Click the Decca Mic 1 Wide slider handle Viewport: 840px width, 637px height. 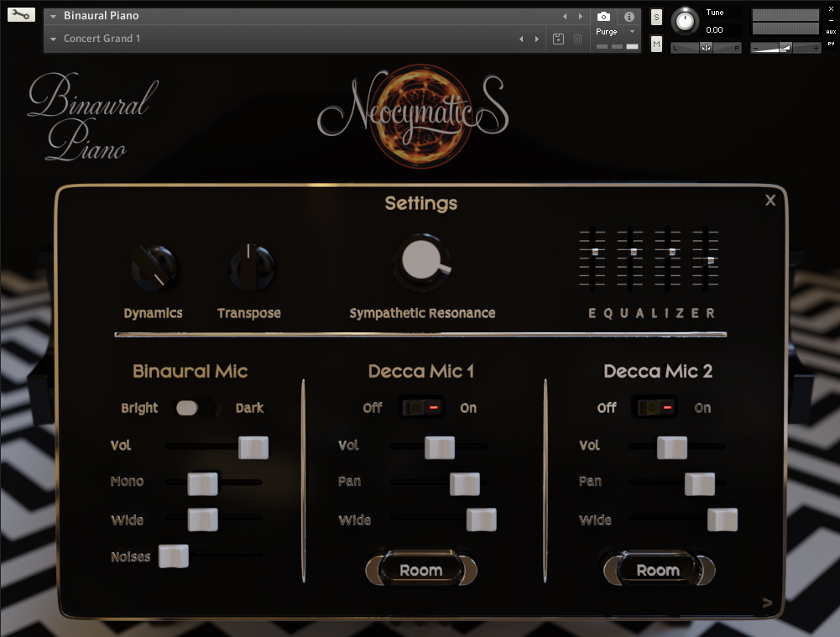click(482, 520)
